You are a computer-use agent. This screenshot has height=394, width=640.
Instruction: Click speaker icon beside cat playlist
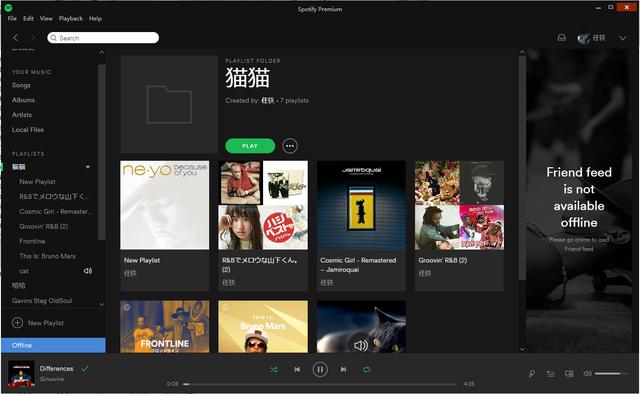pos(88,271)
